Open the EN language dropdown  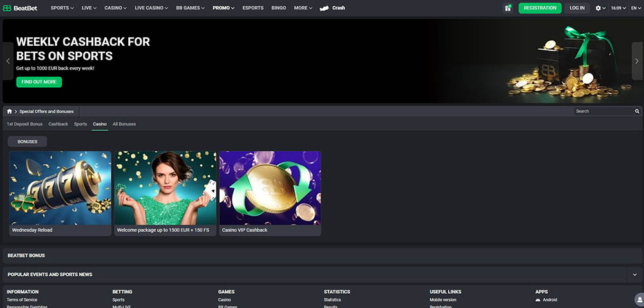pos(635,8)
